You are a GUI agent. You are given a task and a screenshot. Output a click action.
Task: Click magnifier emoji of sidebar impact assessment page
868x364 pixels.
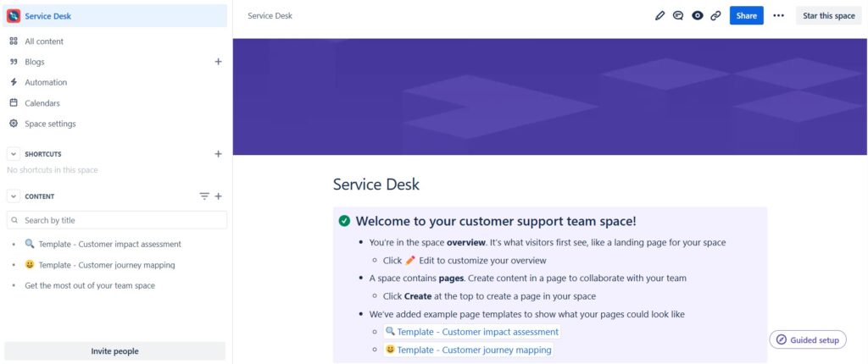click(30, 244)
